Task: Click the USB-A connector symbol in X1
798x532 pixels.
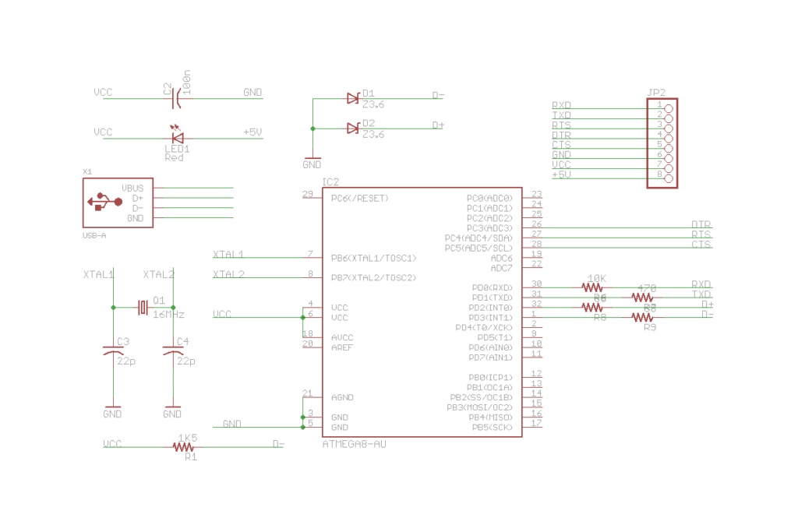Action: point(105,201)
